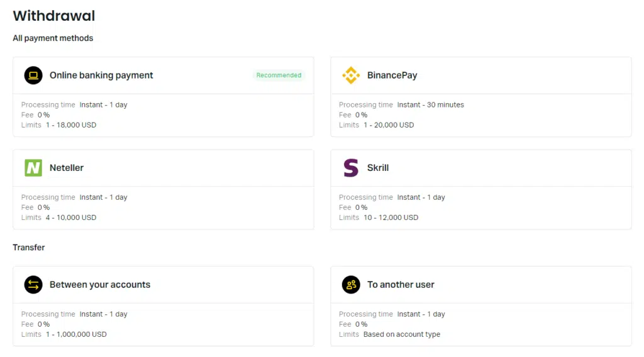Click the To another user people icon
This screenshot has width=644, height=357.
pyautogui.click(x=351, y=285)
